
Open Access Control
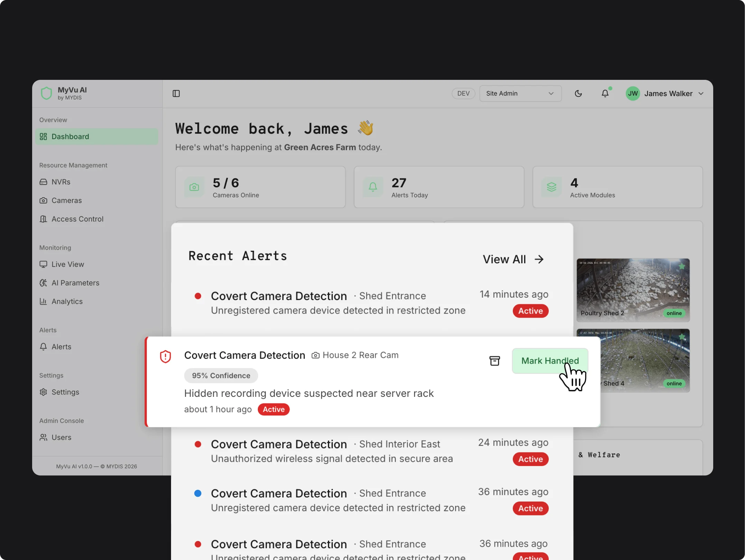pyautogui.click(x=77, y=219)
